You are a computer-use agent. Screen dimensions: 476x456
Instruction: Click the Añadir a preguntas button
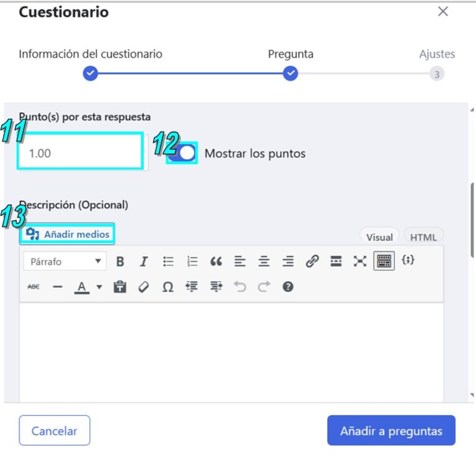click(391, 431)
